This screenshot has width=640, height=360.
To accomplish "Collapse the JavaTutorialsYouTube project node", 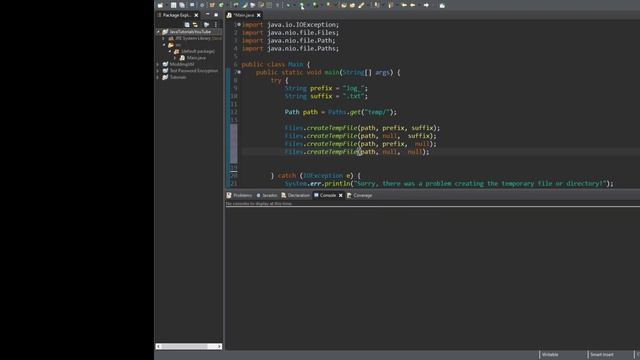I will coord(158,31).
